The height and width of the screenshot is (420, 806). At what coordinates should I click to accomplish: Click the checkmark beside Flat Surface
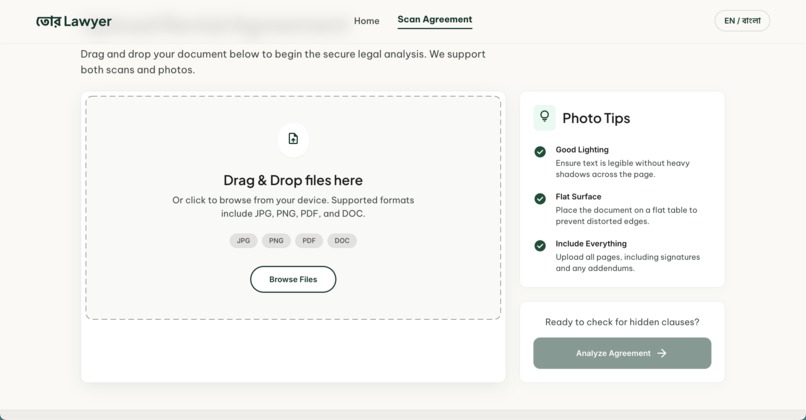(540, 198)
